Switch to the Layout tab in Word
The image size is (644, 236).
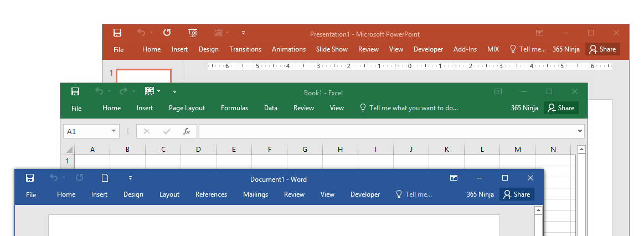169,194
